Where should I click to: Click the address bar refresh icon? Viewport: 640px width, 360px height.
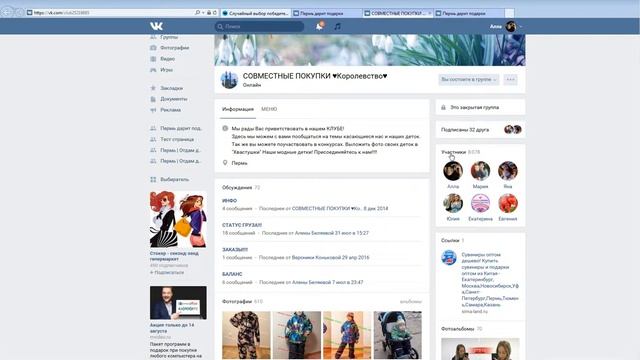pos(215,13)
